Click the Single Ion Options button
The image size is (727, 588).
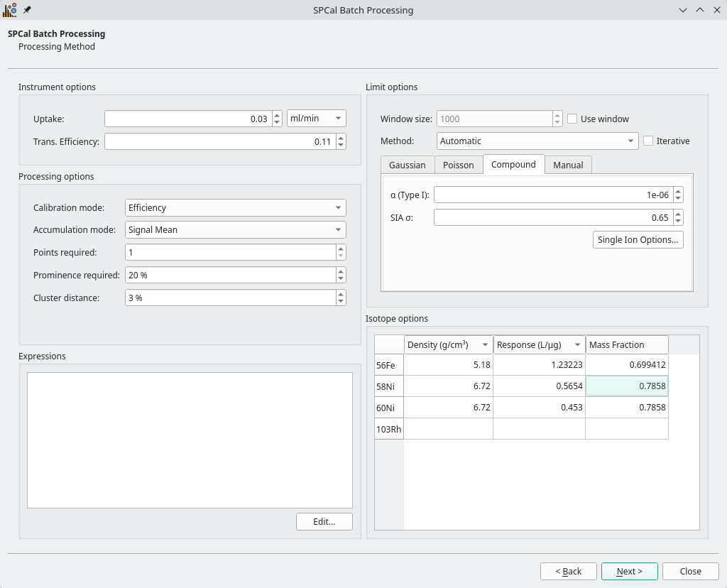[x=638, y=240]
